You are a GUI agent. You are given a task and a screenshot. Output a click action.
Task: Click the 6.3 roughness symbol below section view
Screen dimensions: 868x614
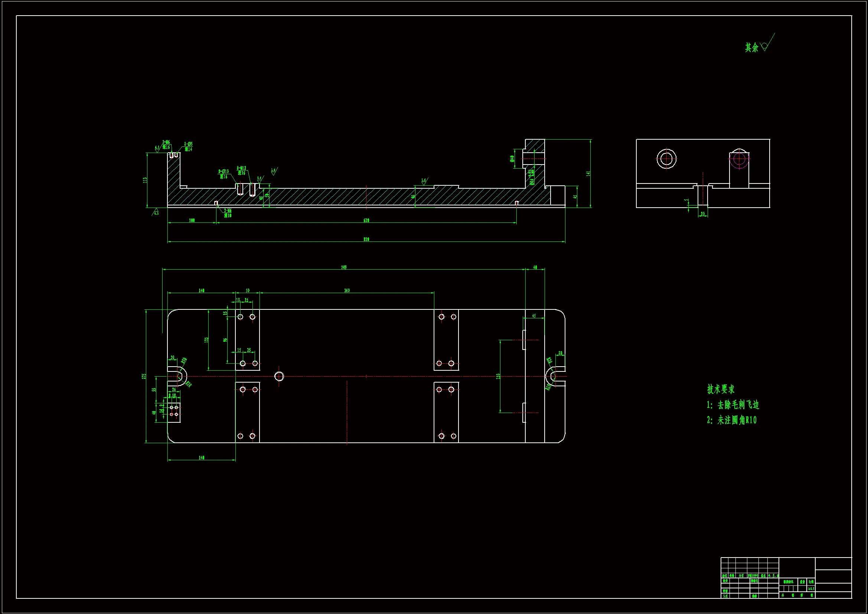pyautogui.click(x=156, y=212)
